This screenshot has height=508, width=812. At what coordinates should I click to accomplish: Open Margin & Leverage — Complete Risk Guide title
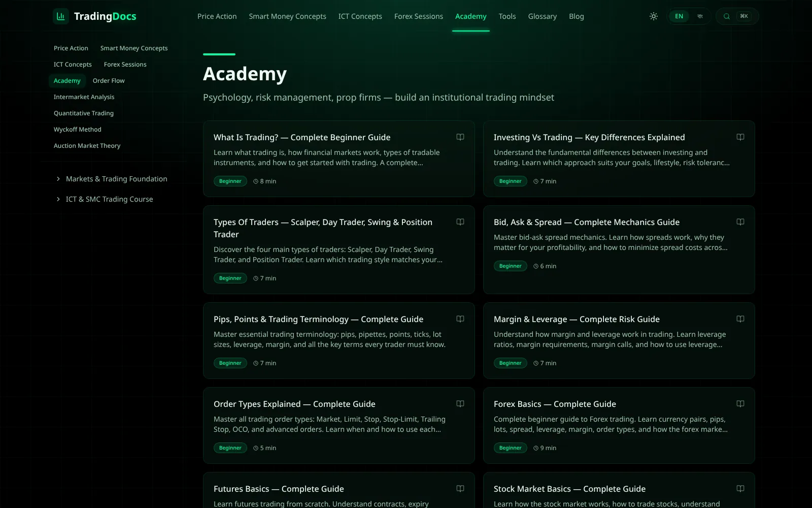(x=577, y=319)
